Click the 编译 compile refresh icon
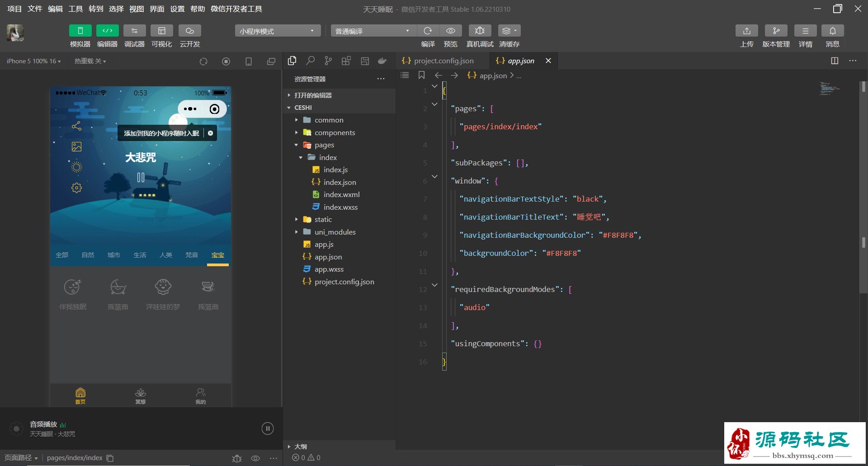 428,31
